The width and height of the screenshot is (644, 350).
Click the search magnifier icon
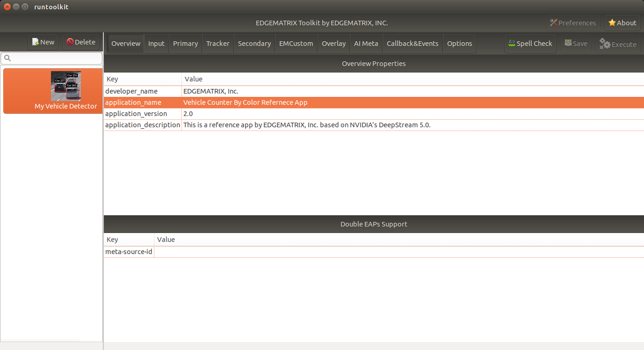(7, 58)
